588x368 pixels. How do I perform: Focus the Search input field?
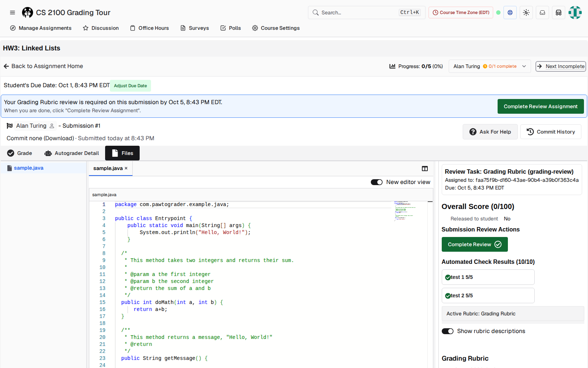tap(366, 13)
